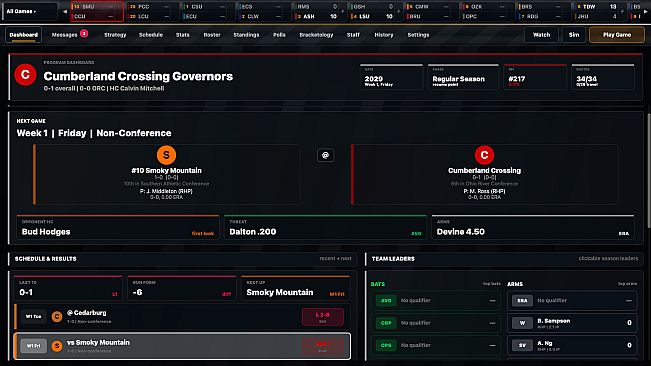Click the AVG stat badge under Bats
This screenshot has height=366, width=651.
386,300
